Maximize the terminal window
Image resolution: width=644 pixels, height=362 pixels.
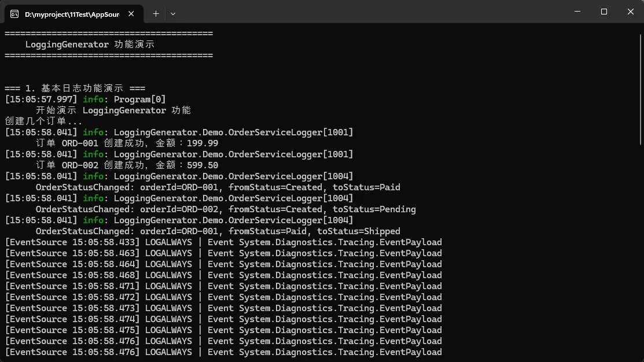[603, 12]
